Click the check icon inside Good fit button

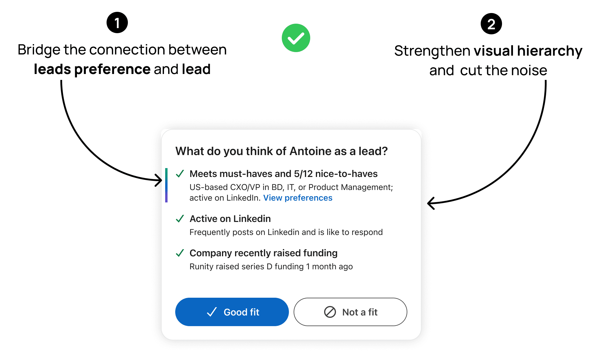tap(211, 312)
